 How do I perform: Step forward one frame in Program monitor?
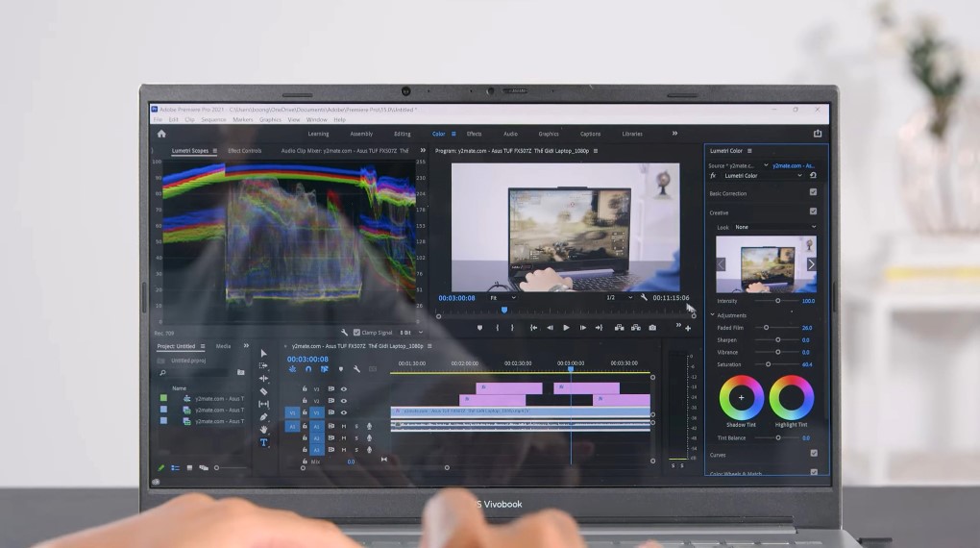pyautogui.click(x=582, y=327)
